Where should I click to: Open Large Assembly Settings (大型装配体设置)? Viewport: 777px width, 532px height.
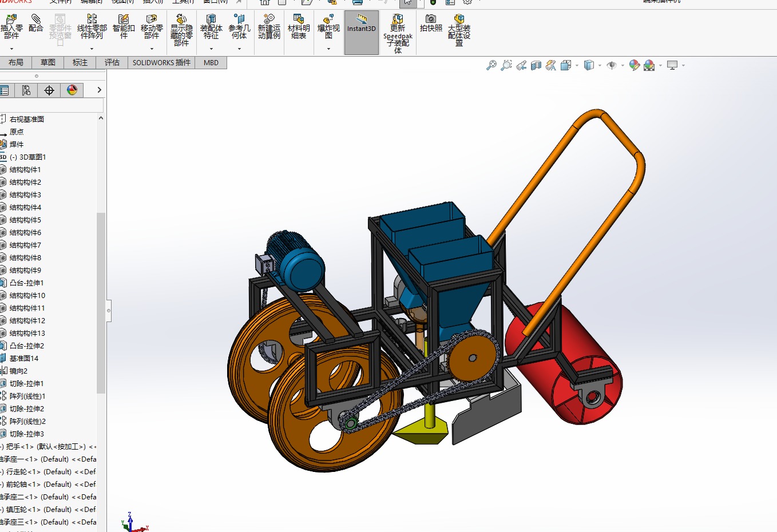pyautogui.click(x=459, y=30)
